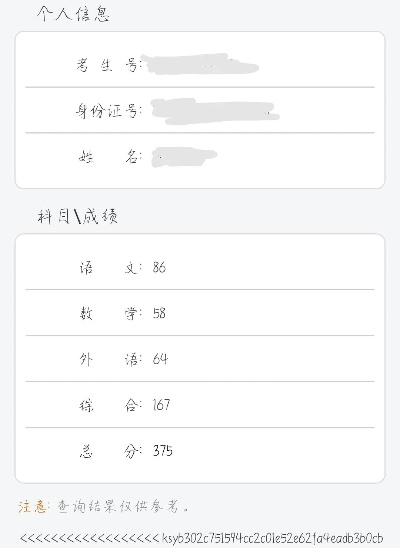This screenshot has height=548, width=400.
Task: Select the 外语 row label
Action: coord(110,359)
